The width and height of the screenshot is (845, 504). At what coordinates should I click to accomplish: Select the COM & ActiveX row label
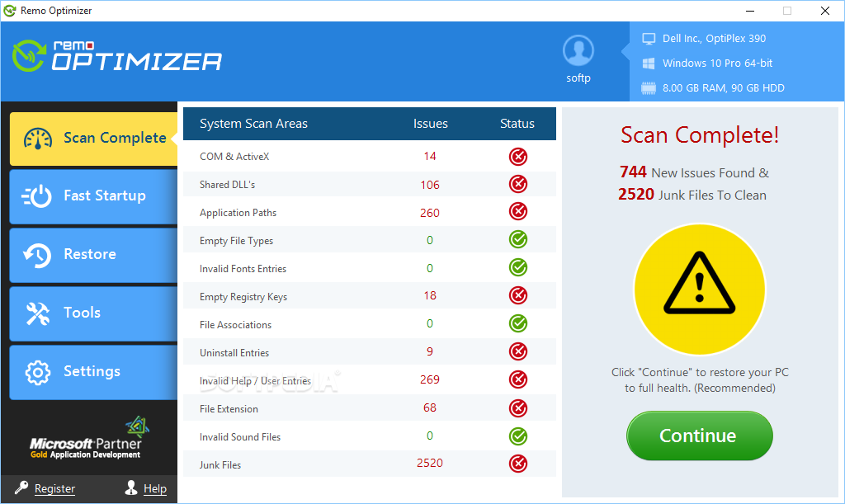click(x=234, y=157)
